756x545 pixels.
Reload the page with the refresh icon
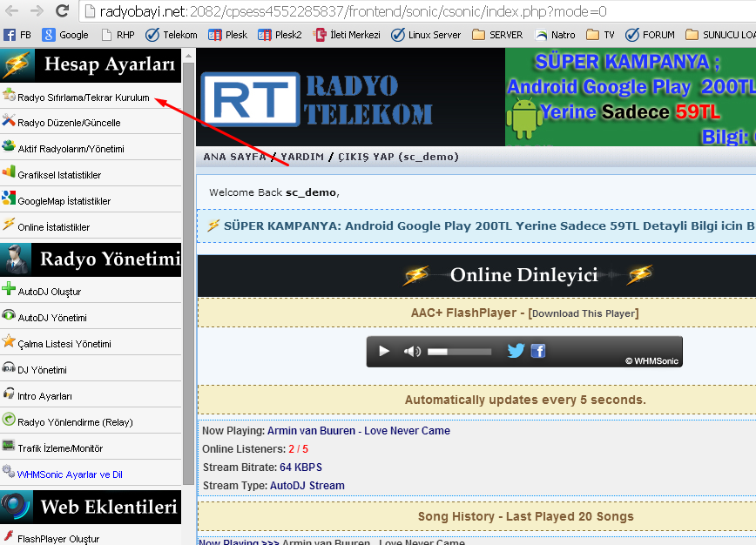point(62,10)
